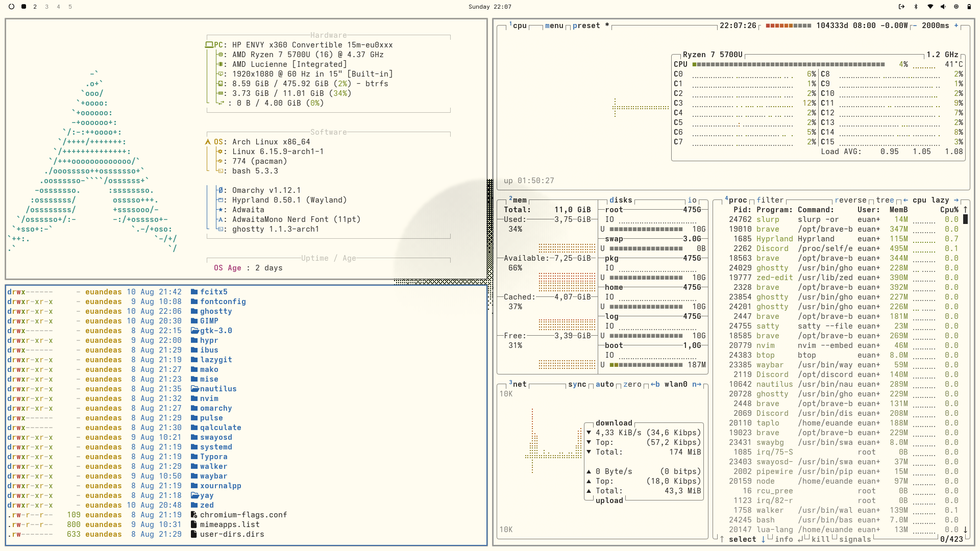Open the btop menu

[x=554, y=26]
